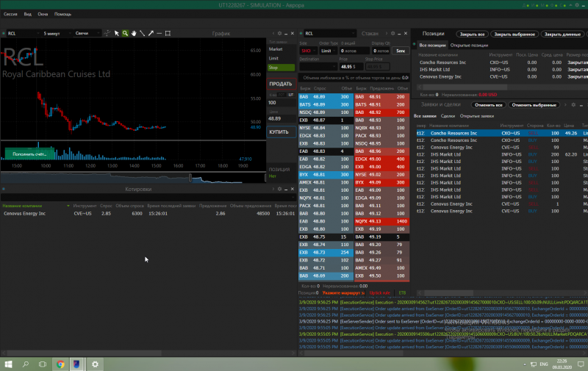The image size is (588, 371).
Task: Switch to Открытые заявки tab
Action: tap(476, 116)
